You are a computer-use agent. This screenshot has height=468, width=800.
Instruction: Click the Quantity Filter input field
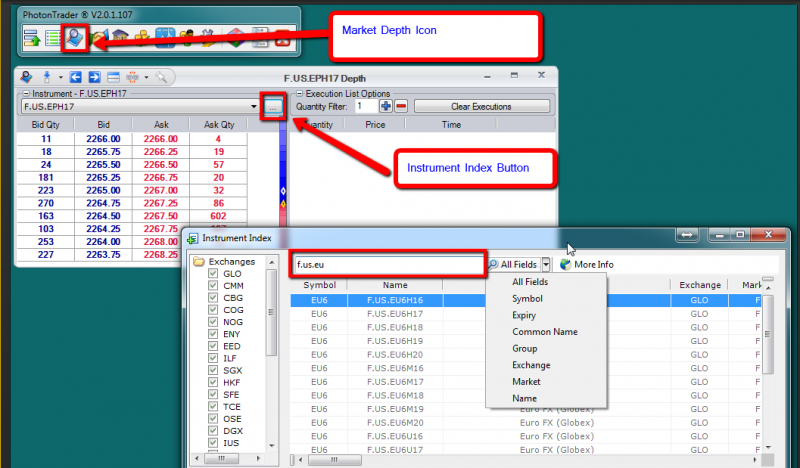click(x=366, y=106)
